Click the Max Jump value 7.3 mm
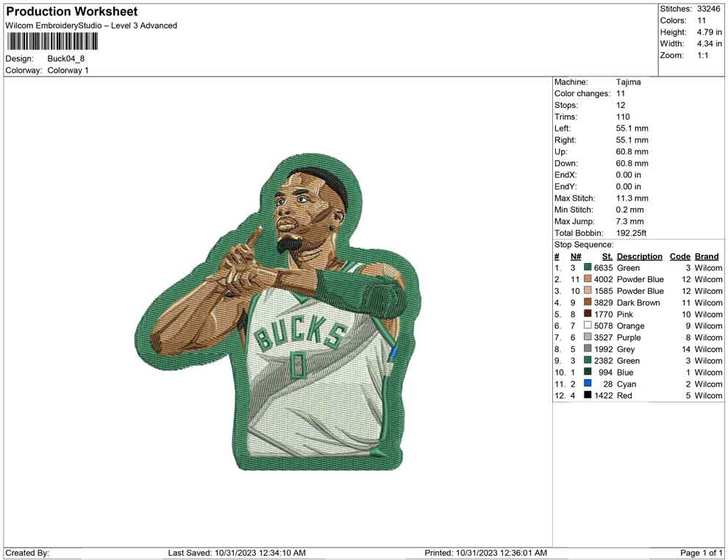Screen dimensions: 728x560 629,221
